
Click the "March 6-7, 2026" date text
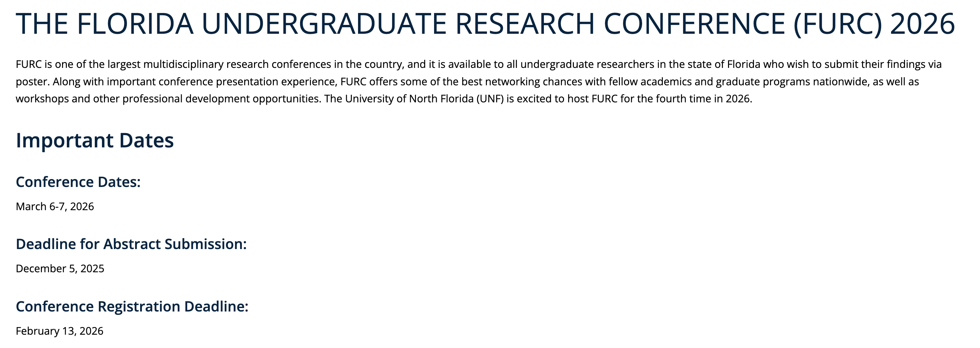[x=55, y=206]
